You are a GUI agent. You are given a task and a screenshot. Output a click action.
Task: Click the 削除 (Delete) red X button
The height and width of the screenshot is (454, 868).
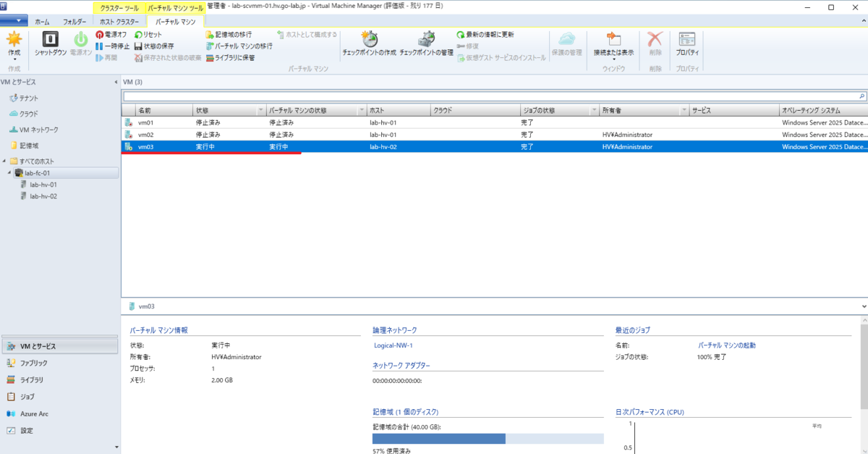point(655,45)
